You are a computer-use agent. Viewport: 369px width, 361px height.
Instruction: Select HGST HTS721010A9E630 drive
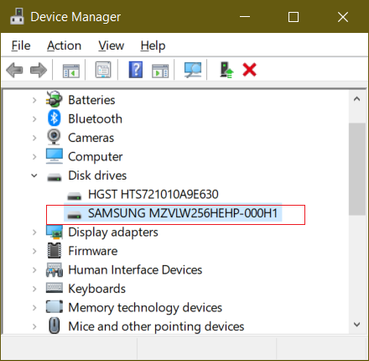click(x=153, y=194)
